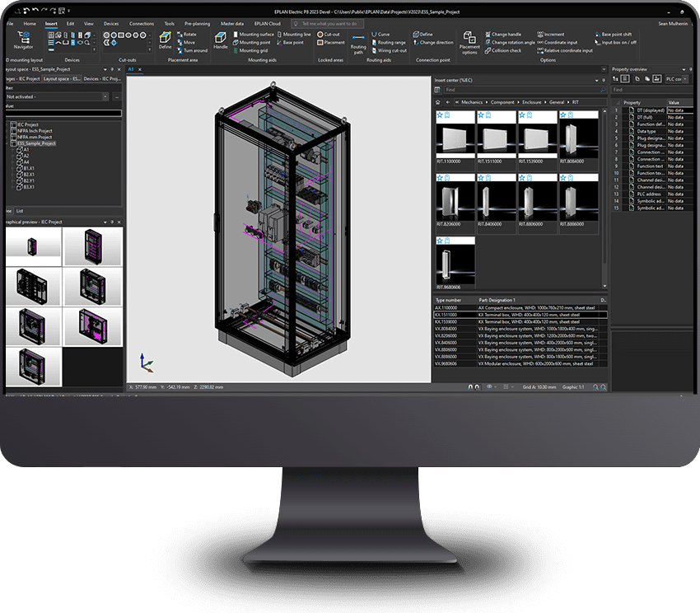Select the Routing range tool
Image resolution: width=700 pixels, height=613 pixels.
tap(389, 43)
